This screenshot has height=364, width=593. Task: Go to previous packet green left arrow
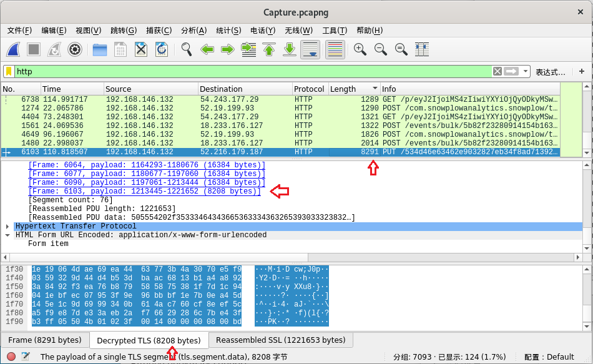coord(207,49)
